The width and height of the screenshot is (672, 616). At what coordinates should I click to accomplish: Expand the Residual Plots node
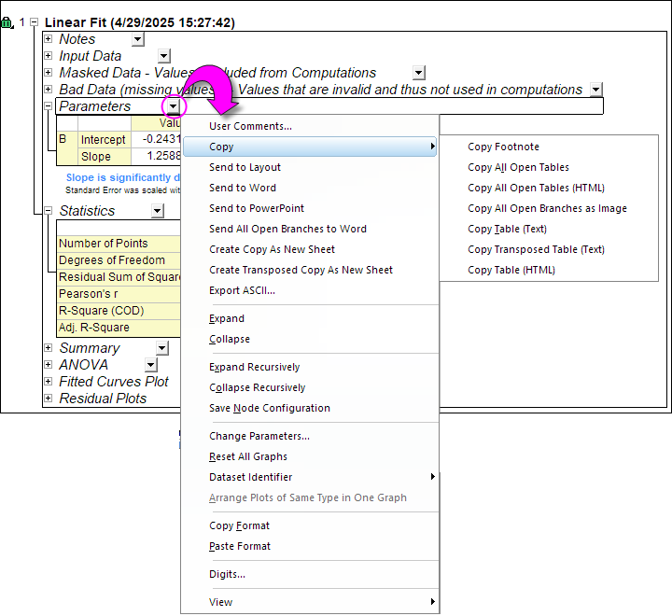pos(49,399)
